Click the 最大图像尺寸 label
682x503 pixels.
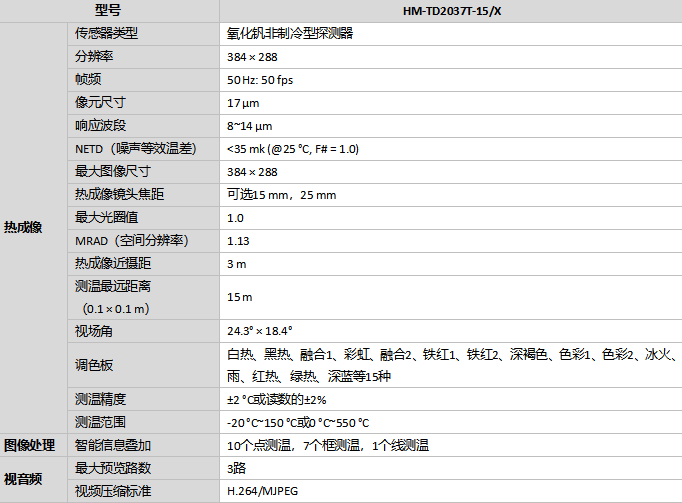[x=113, y=171]
